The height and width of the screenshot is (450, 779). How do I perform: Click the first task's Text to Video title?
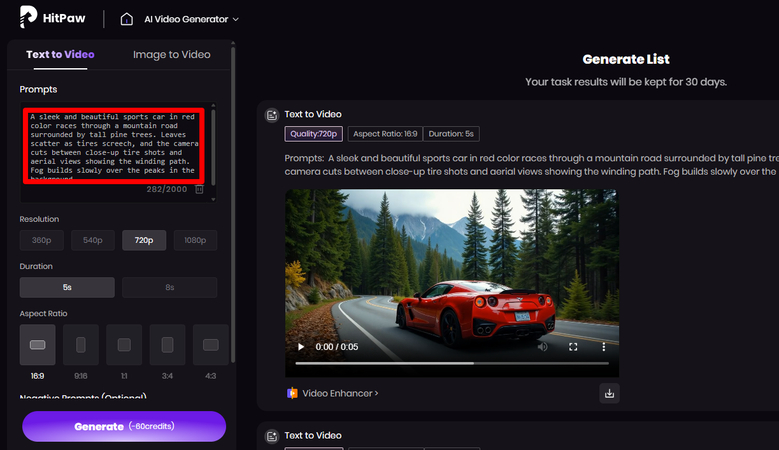pos(313,114)
